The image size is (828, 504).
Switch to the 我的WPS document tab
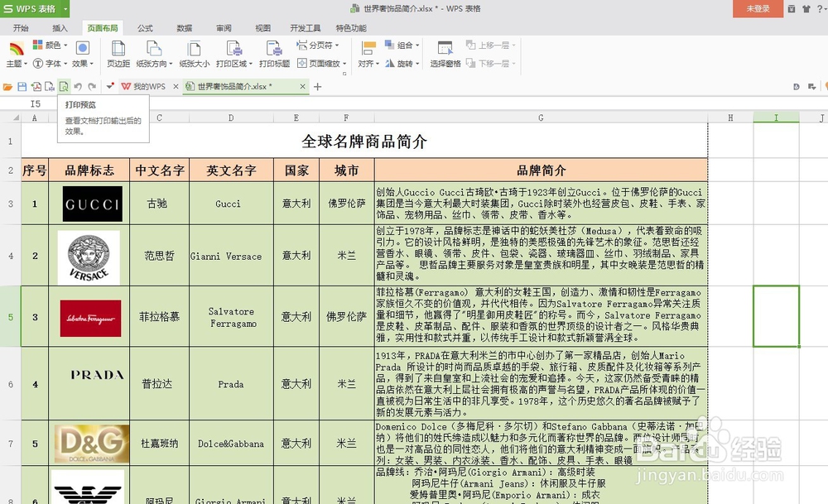143,87
